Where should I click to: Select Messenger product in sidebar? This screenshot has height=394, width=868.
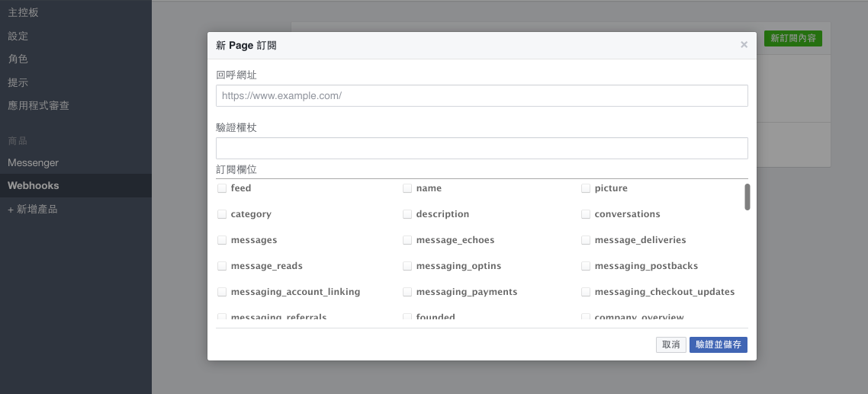tap(34, 162)
